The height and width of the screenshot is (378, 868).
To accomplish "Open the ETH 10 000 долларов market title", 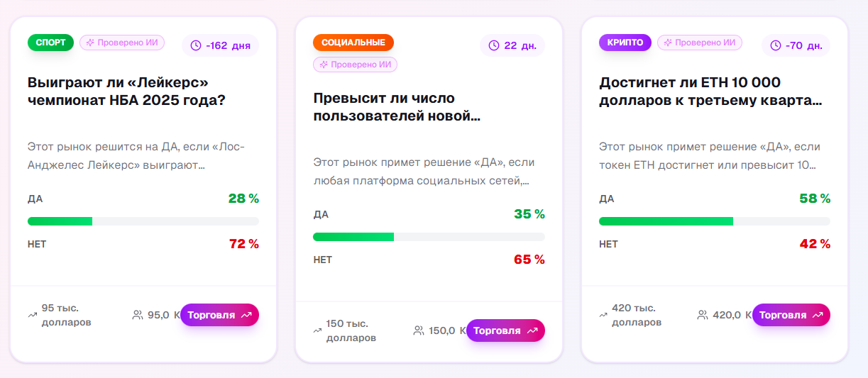I will 710,91.
